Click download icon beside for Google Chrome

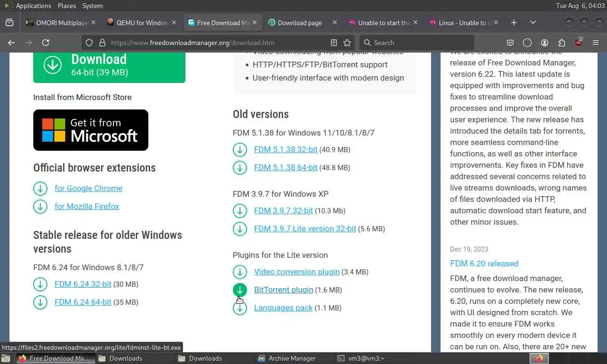[40, 189]
